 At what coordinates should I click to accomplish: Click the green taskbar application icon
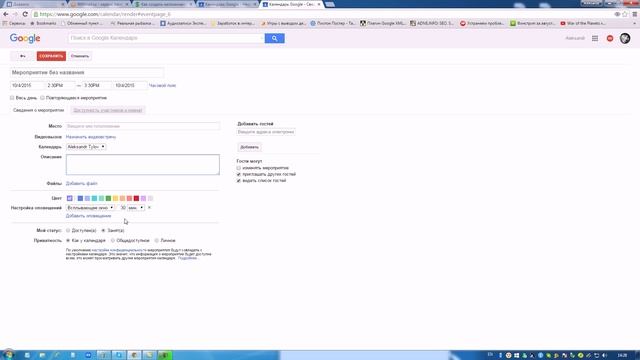pos(165,355)
